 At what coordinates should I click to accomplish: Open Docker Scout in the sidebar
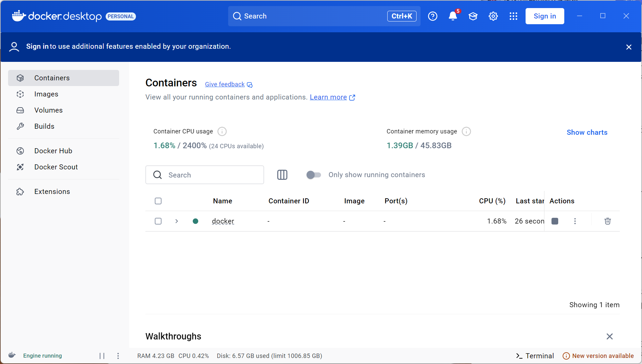point(64,167)
